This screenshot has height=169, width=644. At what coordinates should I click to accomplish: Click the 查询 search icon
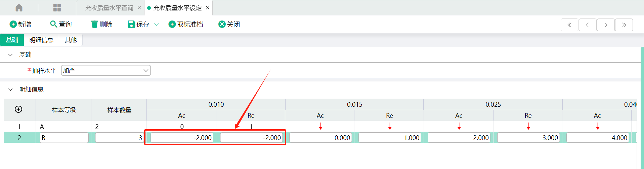pyautogui.click(x=53, y=24)
